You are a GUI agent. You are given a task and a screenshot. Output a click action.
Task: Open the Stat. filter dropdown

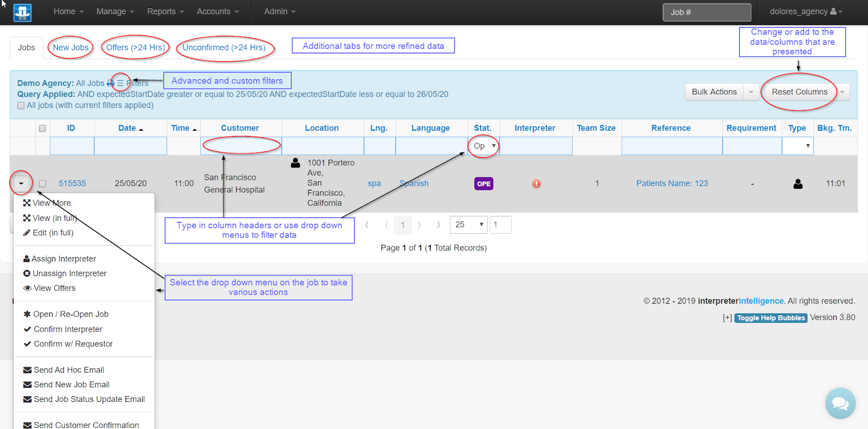coord(484,146)
